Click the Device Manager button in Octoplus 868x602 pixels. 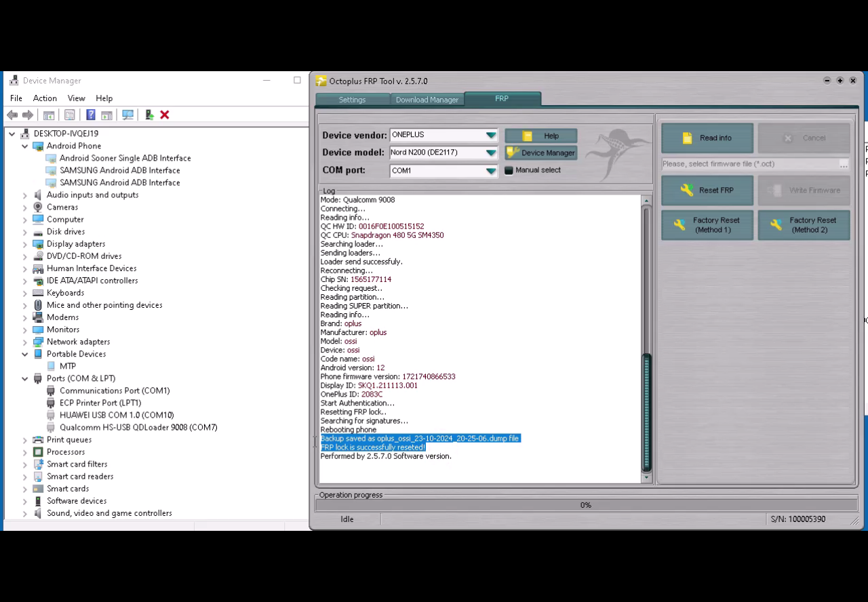[540, 153]
